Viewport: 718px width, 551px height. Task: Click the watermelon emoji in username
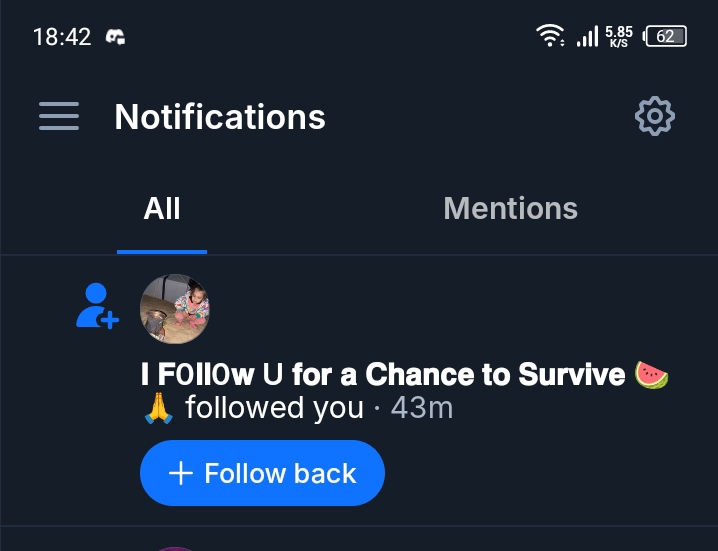coord(651,375)
